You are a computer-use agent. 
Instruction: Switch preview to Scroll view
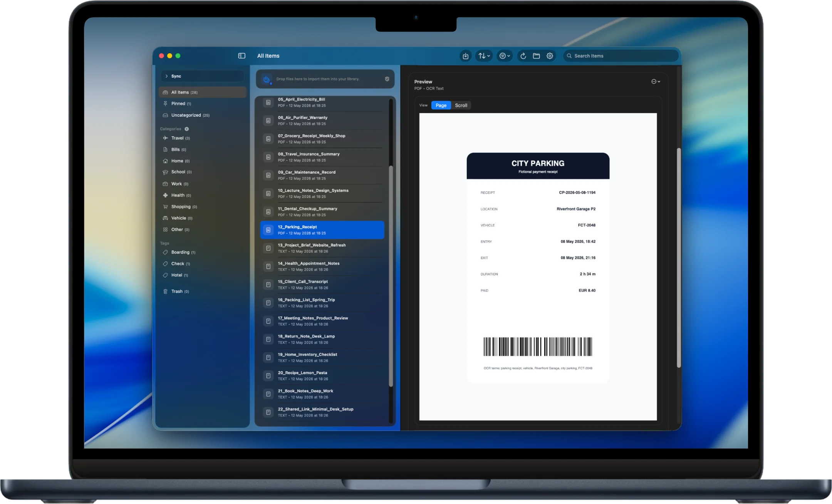point(461,105)
